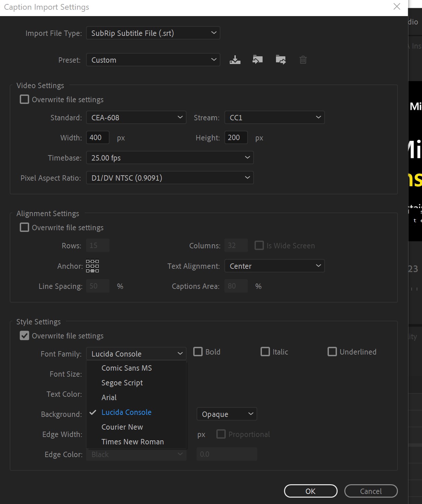Toggle the Underlined checkbox
The width and height of the screenshot is (422, 504).
[x=332, y=352]
